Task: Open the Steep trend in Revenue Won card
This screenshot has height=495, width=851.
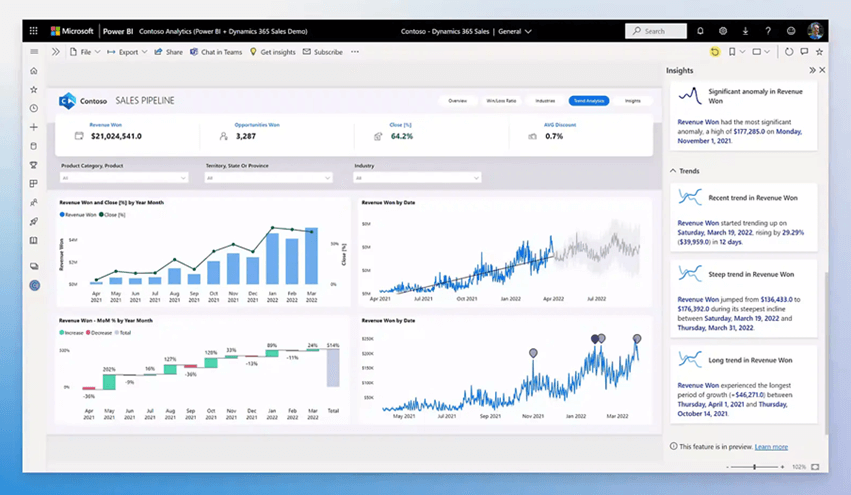Action: (744, 299)
